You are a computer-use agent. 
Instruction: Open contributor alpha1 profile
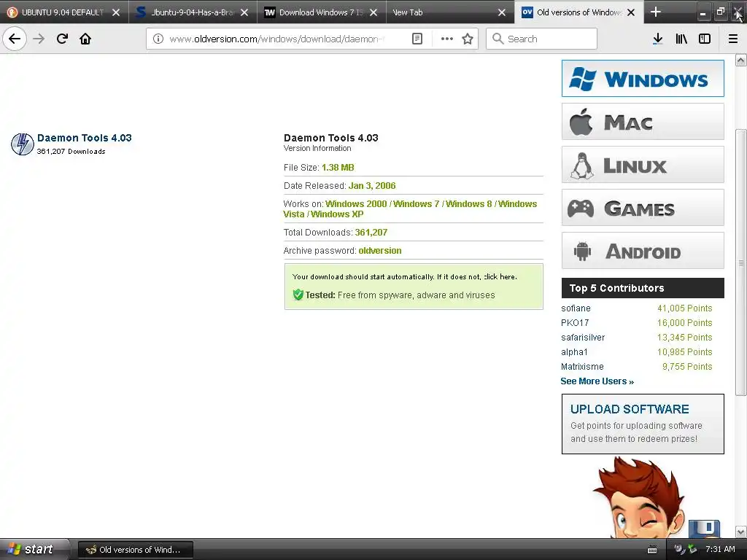point(574,352)
